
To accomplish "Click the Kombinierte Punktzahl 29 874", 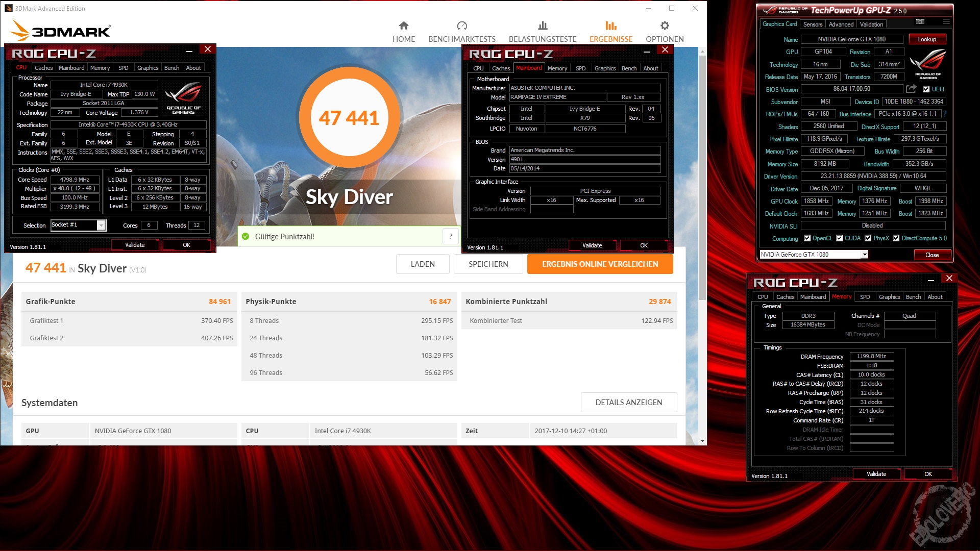I will point(660,302).
